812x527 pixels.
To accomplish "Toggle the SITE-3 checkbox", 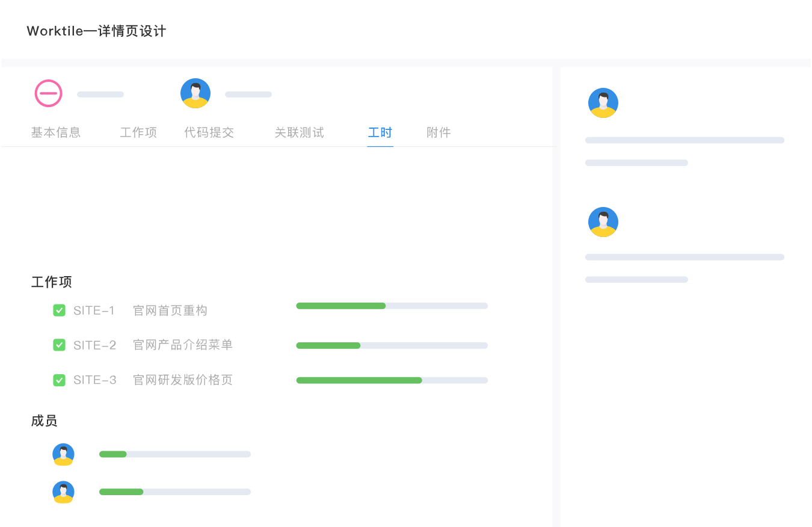I will click(59, 380).
